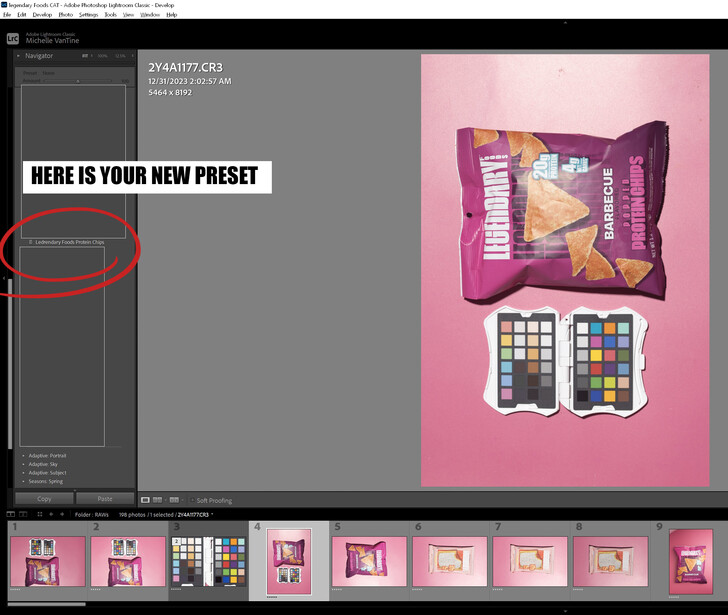Open the Develop menu
Image resolution: width=728 pixels, height=615 pixels.
coord(42,15)
